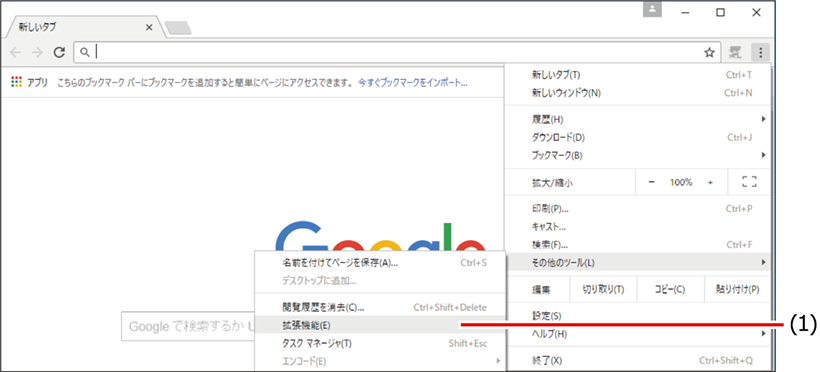
Task: Decrease zoom with the minus button
Action: 652,182
